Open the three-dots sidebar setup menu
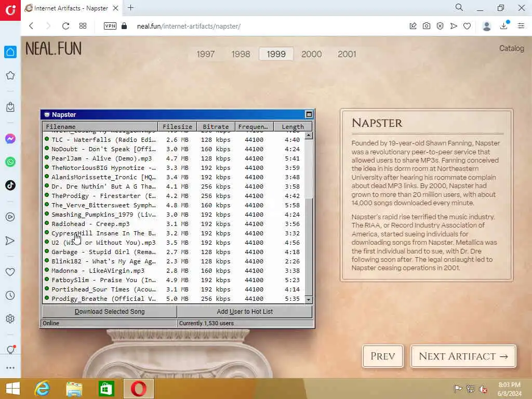The width and height of the screenshot is (532, 399). coord(10,368)
